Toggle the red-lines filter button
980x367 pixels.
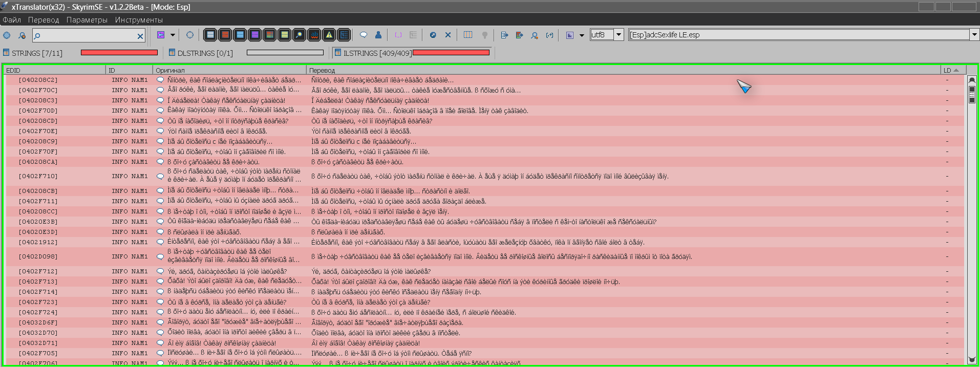(x=225, y=35)
